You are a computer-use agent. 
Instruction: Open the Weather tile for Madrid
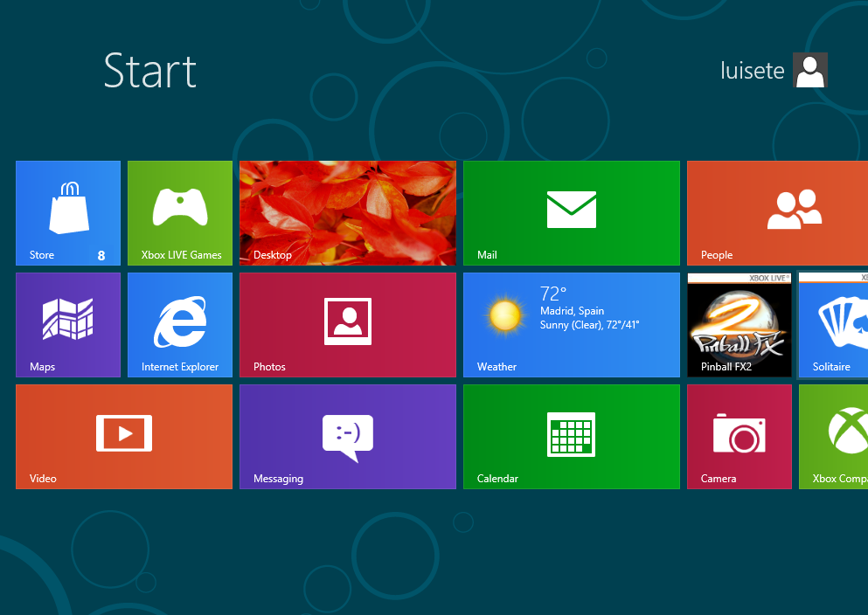pos(572,325)
